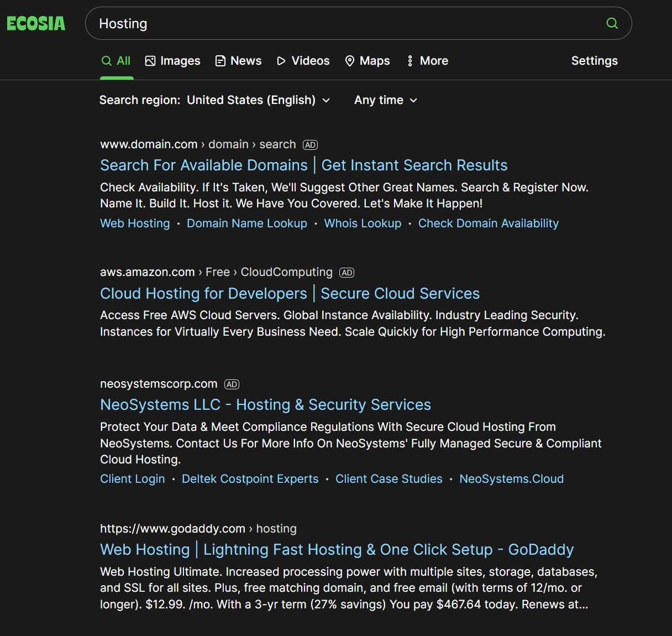Open GoDaddy Web Hosting result title
The height and width of the screenshot is (636, 672).
coord(337,550)
